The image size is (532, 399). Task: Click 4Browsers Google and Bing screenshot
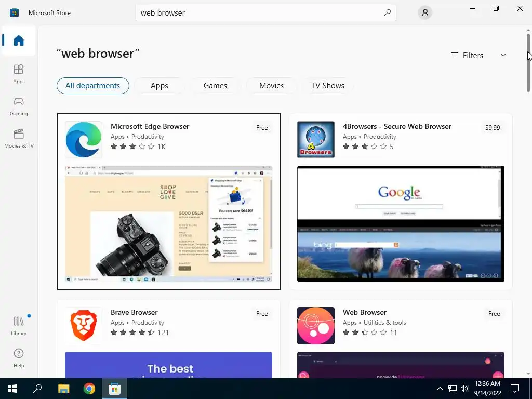pos(401,224)
